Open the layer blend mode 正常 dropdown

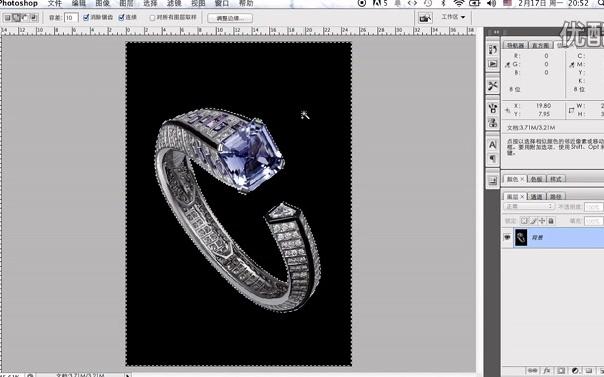tap(528, 207)
